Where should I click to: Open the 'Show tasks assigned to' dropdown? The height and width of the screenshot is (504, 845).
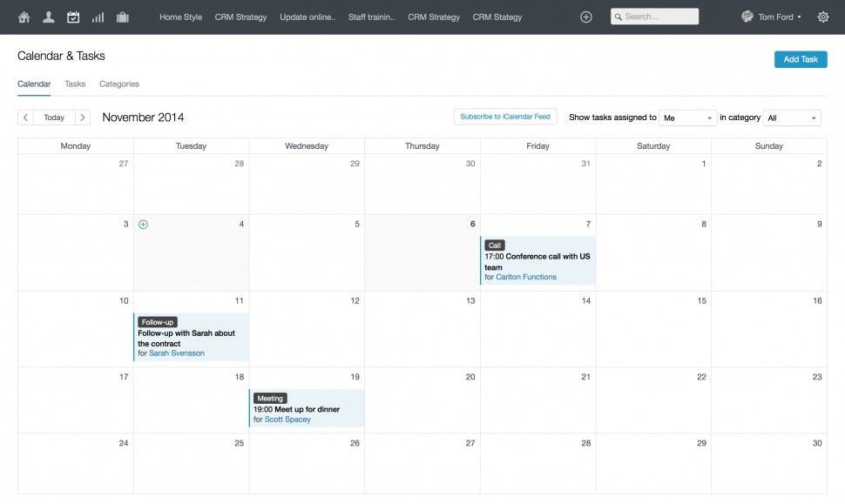tap(687, 118)
